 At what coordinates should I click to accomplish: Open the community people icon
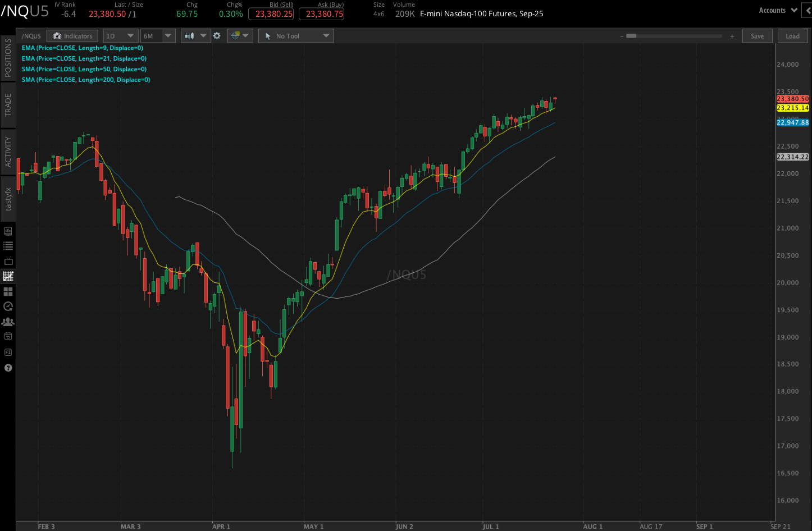[8, 321]
